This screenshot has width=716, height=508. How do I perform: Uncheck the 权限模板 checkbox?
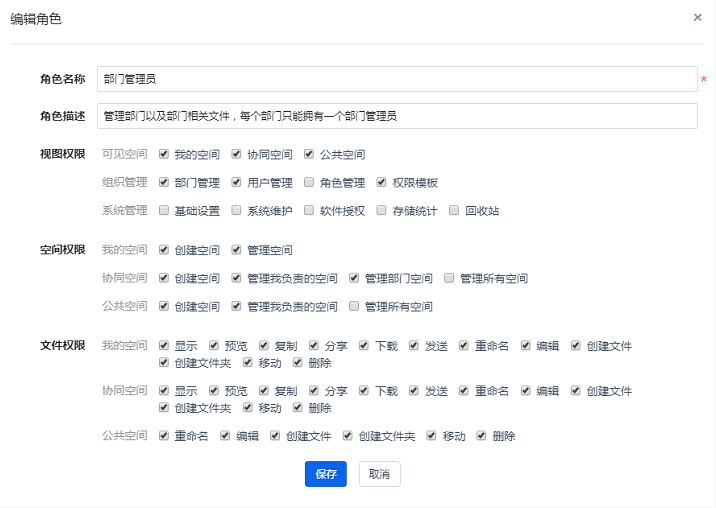(382, 182)
